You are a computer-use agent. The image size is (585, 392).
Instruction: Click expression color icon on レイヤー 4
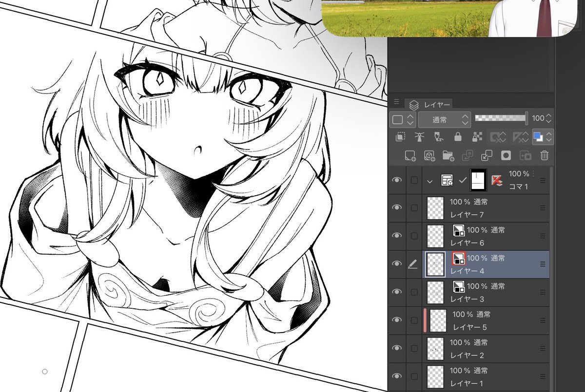(459, 258)
